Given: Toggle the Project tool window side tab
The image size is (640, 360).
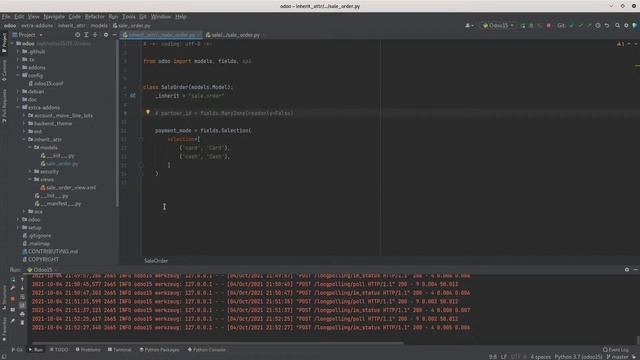Looking at the screenshot, I should [4, 43].
